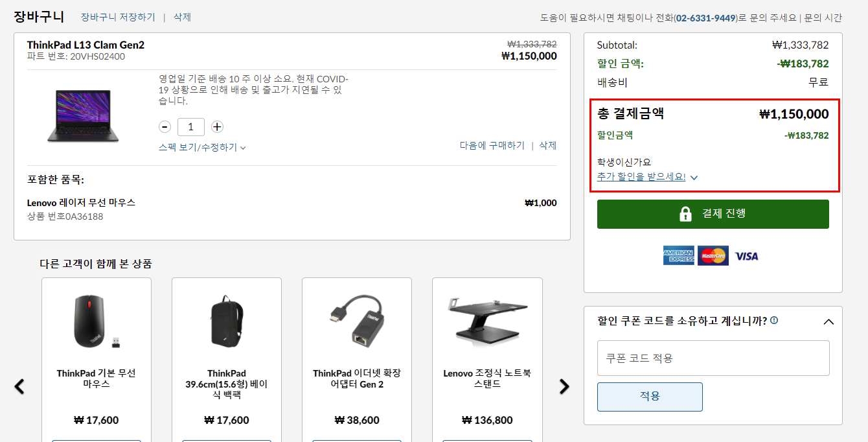Click the 총 결제금액 heading
This screenshot has height=442, width=868.
click(631, 114)
